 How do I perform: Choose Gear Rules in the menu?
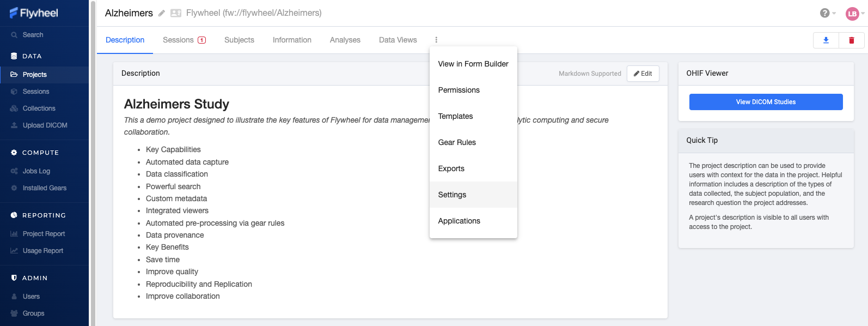pos(457,142)
